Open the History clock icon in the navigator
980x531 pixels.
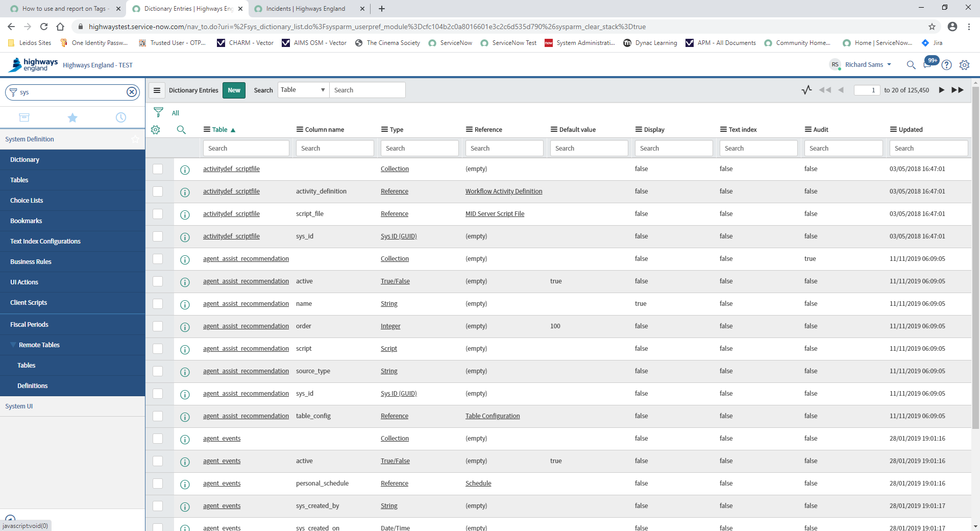120,117
